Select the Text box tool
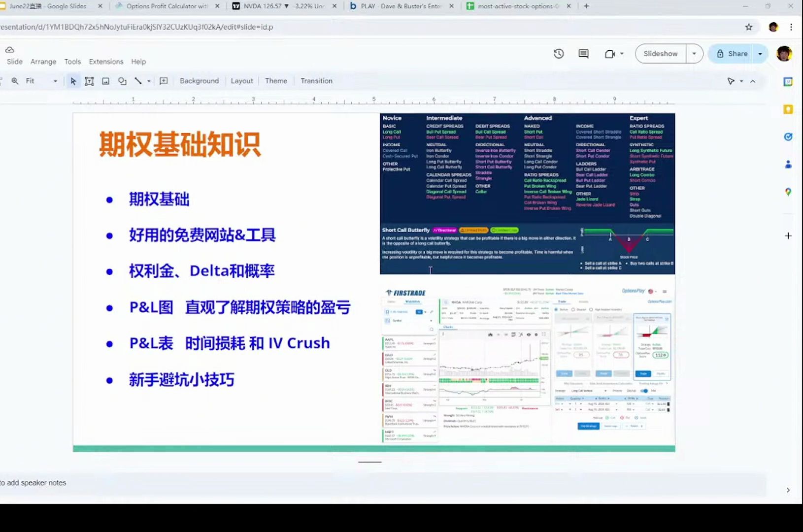 (89, 80)
